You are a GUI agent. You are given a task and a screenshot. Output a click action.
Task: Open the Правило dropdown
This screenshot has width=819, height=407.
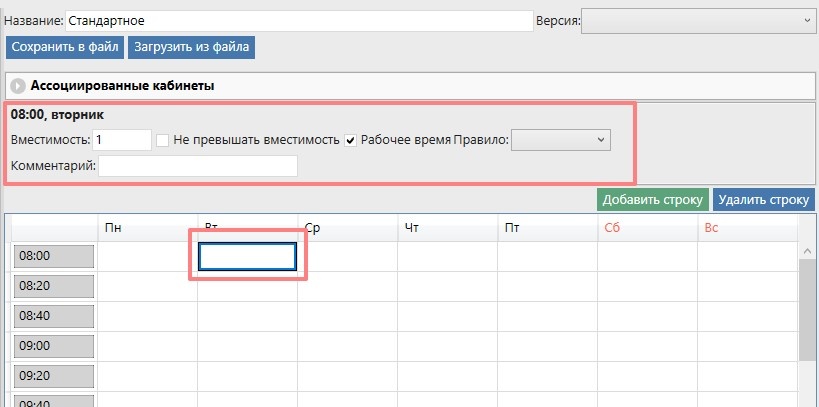(560, 140)
